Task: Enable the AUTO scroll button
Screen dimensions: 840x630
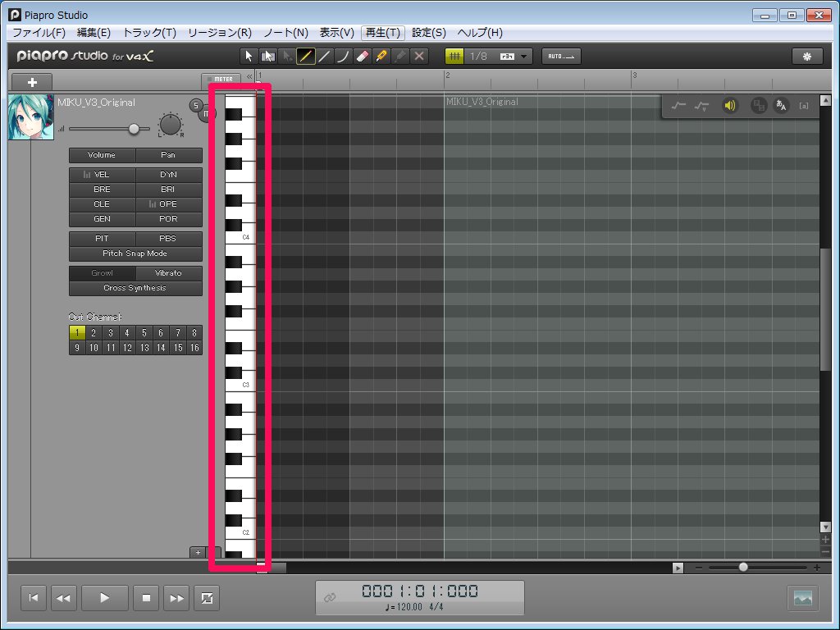Action: (x=561, y=57)
